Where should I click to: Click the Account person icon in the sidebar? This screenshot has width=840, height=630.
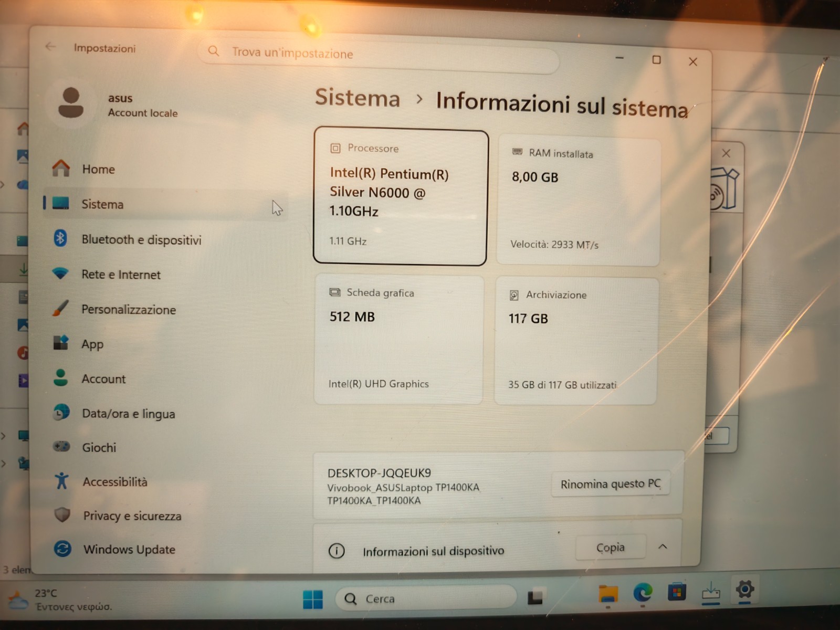(61, 377)
